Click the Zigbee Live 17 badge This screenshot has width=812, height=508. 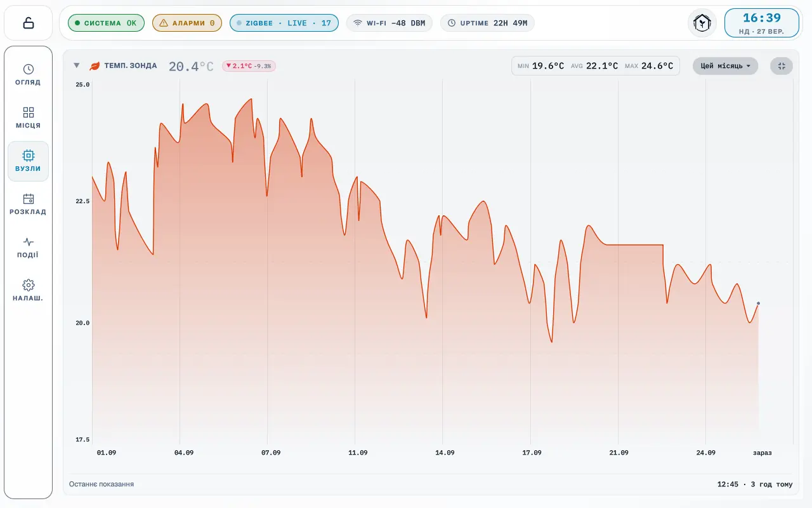[x=284, y=23]
